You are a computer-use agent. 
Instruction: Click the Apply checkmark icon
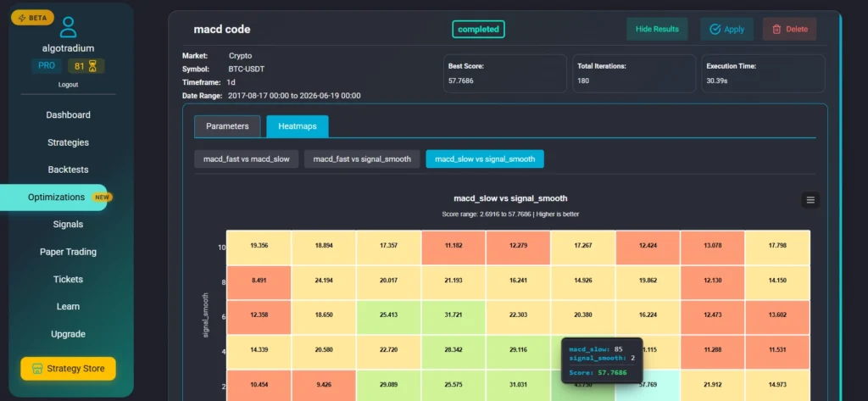(715, 30)
